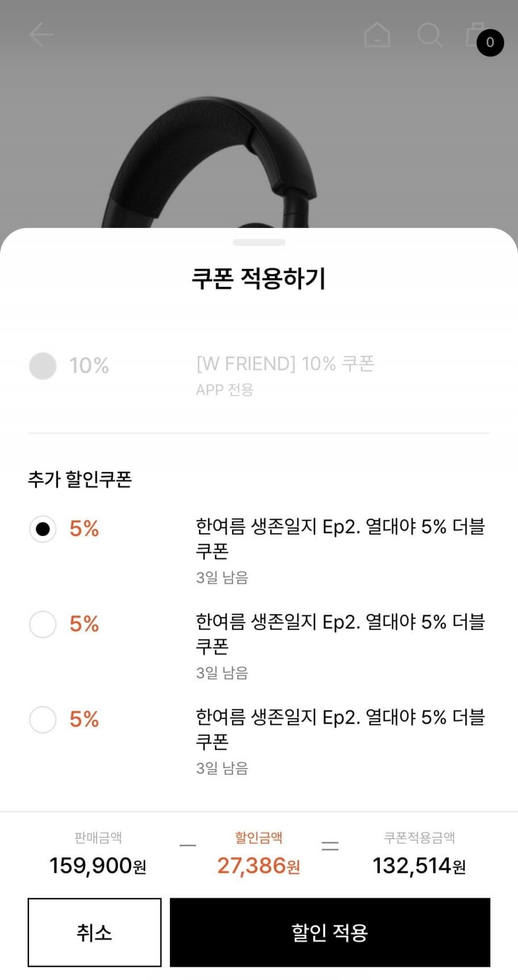
Task: Tap the third 한여름 생존일지 Ep2 coupon title
Action: pyautogui.click(x=340, y=729)
